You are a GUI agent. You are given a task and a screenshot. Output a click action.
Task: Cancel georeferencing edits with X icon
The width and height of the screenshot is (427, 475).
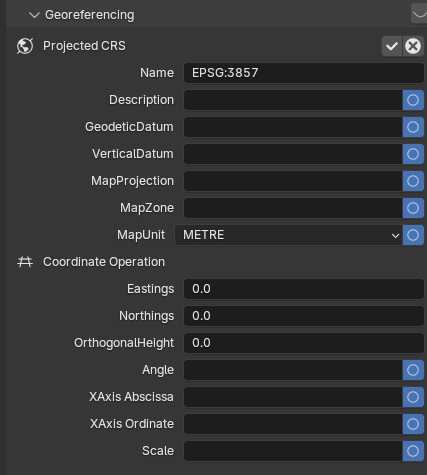point(413,46)
